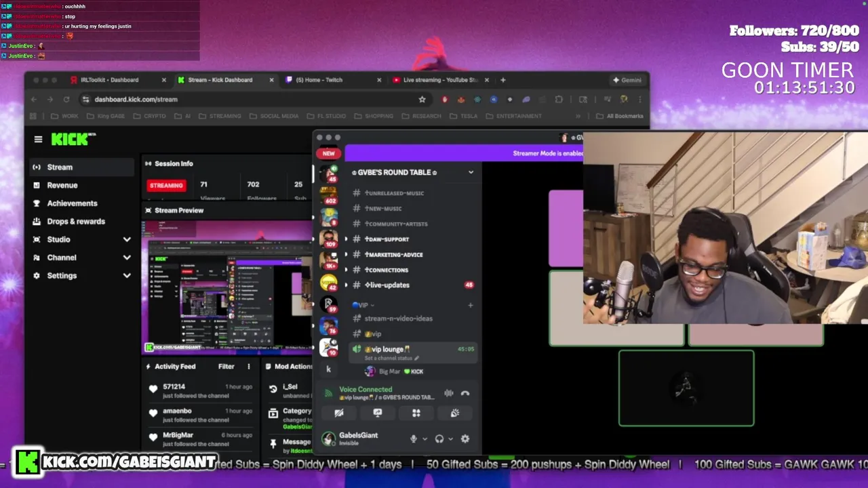
Task: Click heart icon next to amaenbo
Action: [x=153, y=413]
